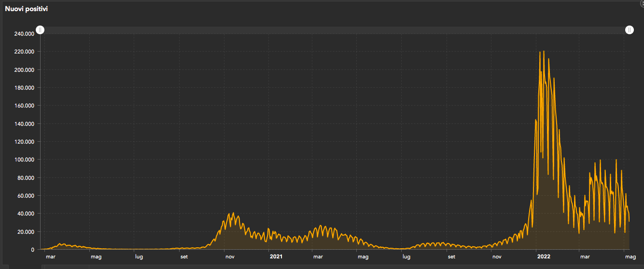Click the left range handle of the zoom bar
Screen dimensions: 644x269
tap(41, 30)
